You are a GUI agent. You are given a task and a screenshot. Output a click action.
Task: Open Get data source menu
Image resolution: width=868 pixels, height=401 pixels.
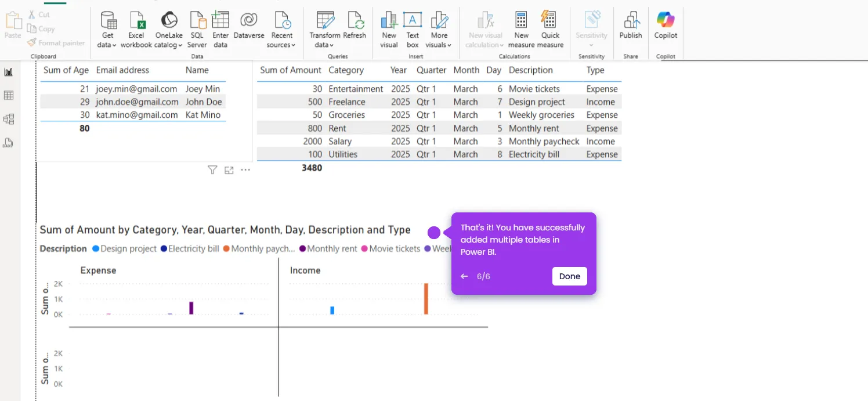(x=107, y=30)
